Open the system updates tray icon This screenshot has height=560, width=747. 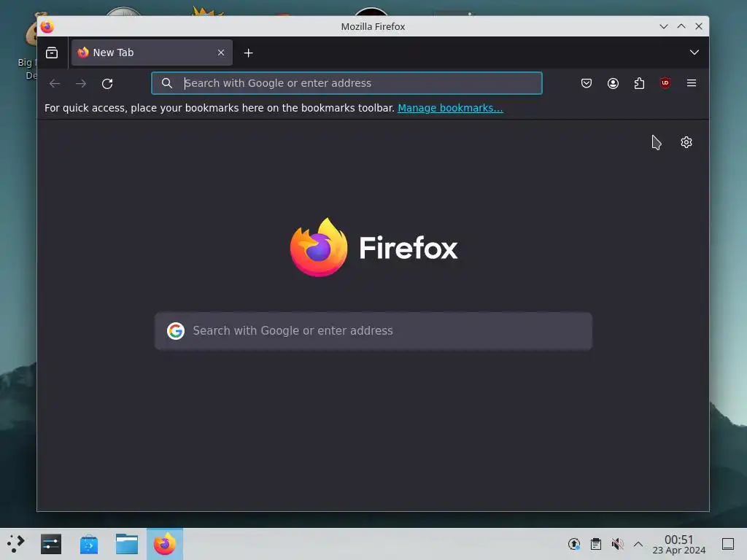pos(574,544)
